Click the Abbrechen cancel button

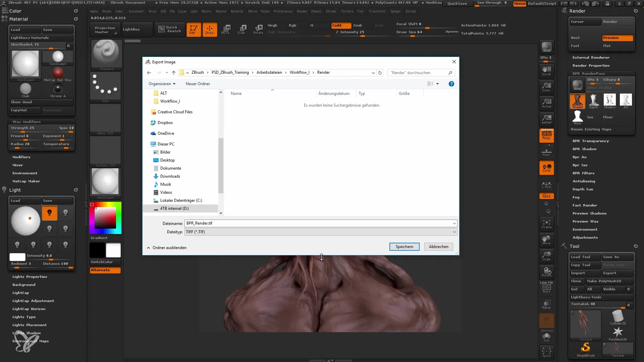pos(439,247)
